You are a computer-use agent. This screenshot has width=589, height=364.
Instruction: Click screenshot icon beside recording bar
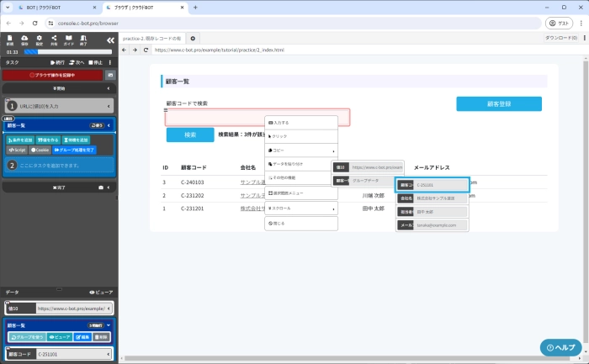tap(109, 75)
